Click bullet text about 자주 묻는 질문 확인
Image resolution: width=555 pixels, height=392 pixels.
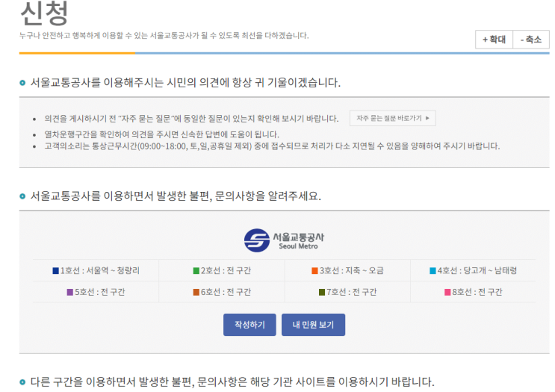coord(191,119)
